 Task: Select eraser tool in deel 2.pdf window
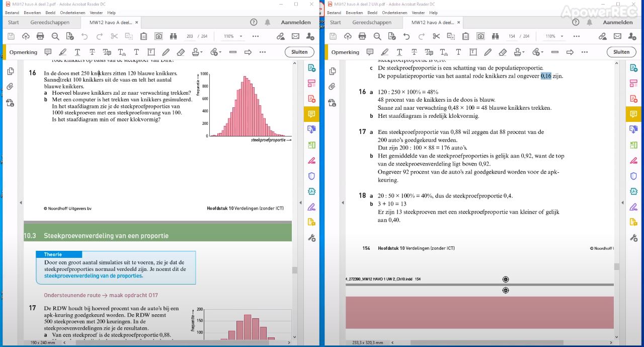coord(181,52)
